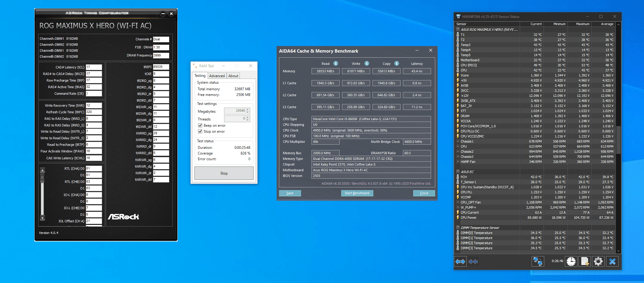
Task: Click the fan icon beside HAMP Fan row
Action: [458, 162]
